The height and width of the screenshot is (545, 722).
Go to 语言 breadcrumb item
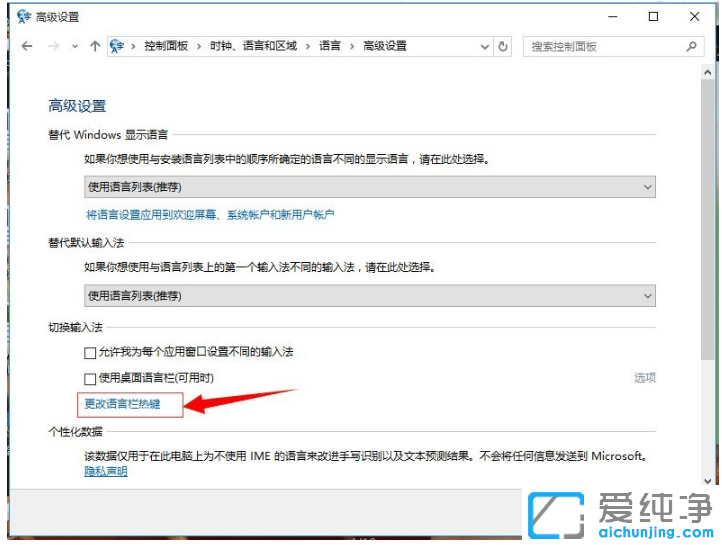[x=330, y=46]
